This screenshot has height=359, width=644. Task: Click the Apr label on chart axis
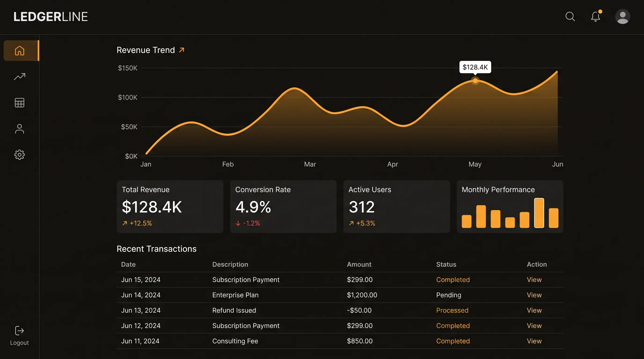click(x=392, y=165)
